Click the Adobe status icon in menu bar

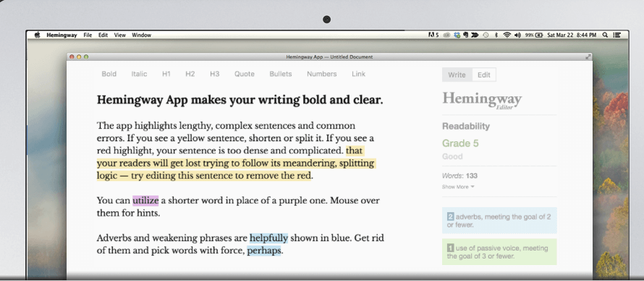(x=433, y=35)
